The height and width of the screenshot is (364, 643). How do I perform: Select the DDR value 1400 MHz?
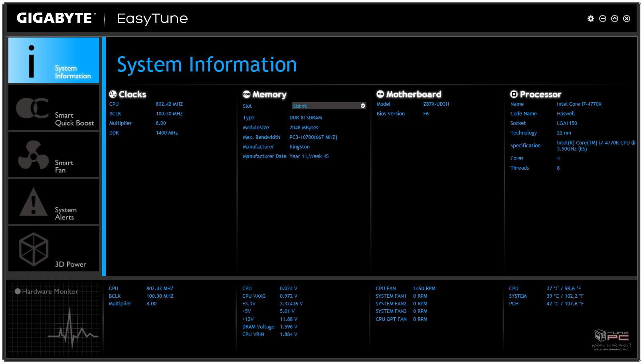point(167,133)
